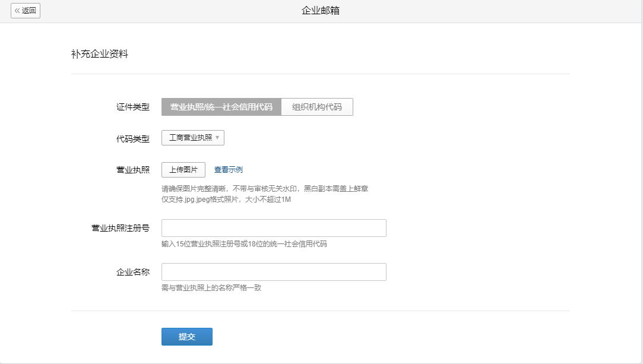
Task: Click the dropdown arrow beside 工商营业执照
Action: pyautogui.click(x=218, y=137)
